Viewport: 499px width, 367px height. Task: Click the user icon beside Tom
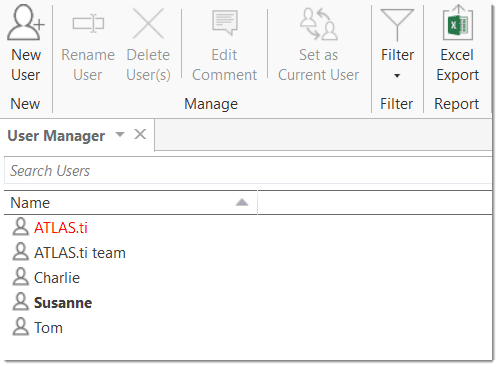(21, 327)
